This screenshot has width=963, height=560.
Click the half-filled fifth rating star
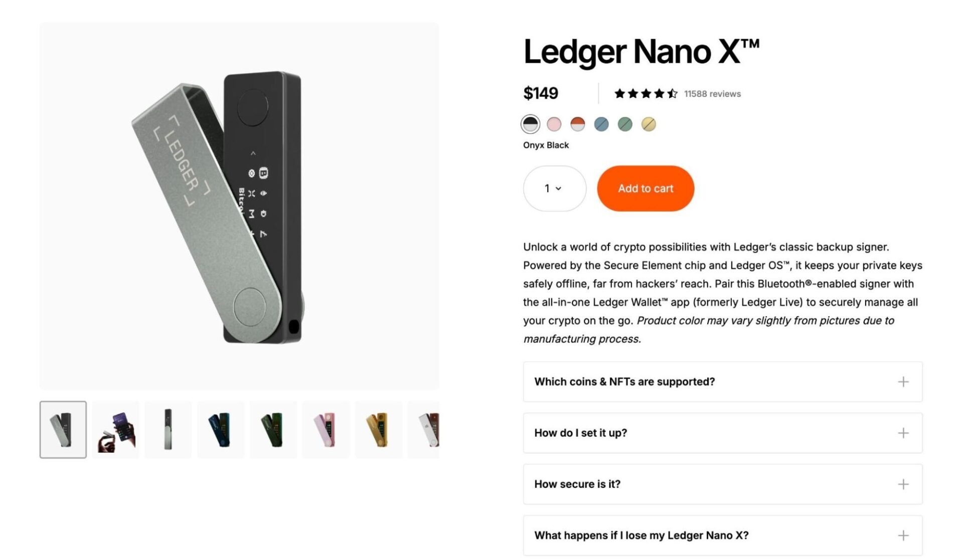(673, 93)
